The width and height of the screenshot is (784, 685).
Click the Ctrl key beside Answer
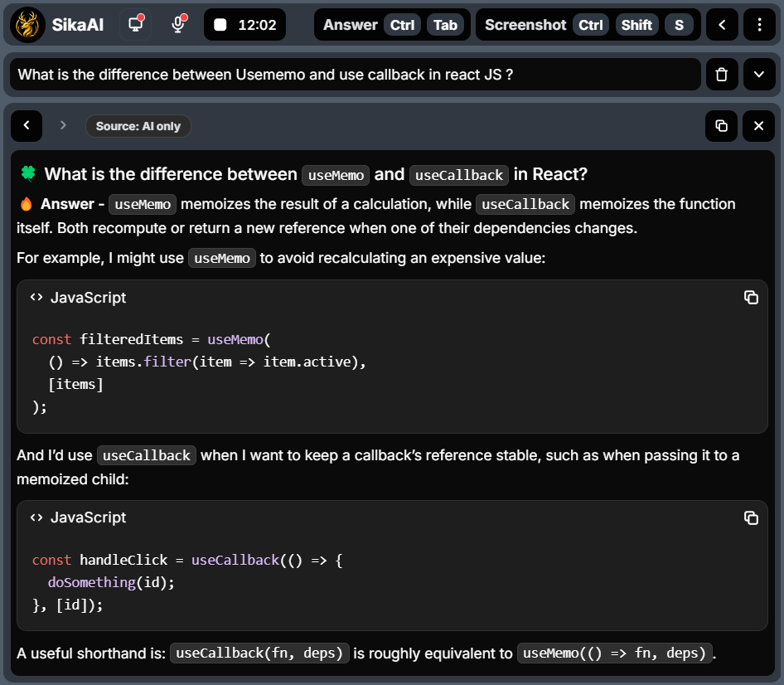tap(402, 25)
